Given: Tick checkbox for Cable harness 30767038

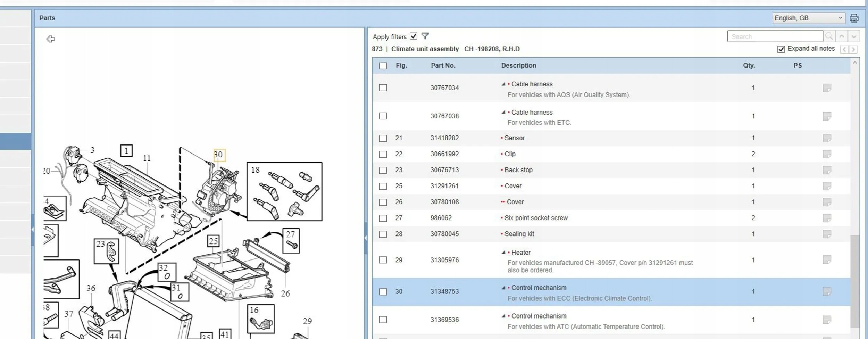Looking at the screenshot, I should click(x=383, y=116).
